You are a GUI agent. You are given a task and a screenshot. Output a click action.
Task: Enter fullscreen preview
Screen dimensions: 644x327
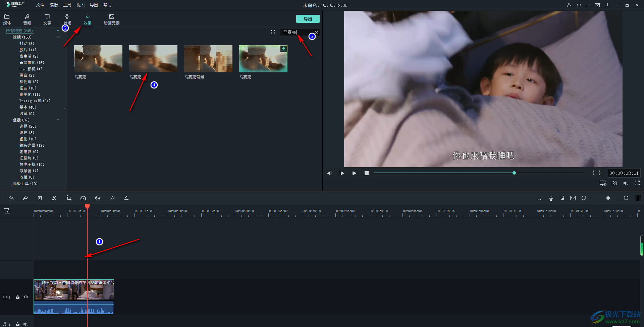coord(637,183)
